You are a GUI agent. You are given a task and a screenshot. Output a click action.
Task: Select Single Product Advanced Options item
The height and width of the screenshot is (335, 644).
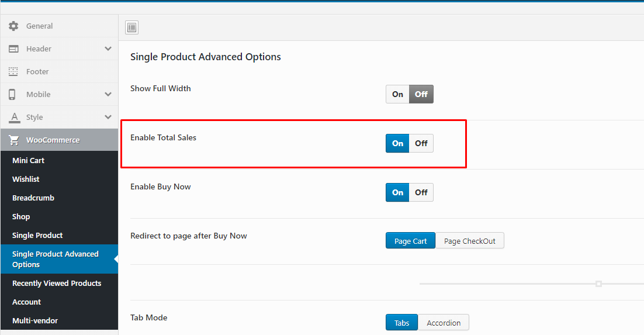pyautogui.click(x=59, y=260)
